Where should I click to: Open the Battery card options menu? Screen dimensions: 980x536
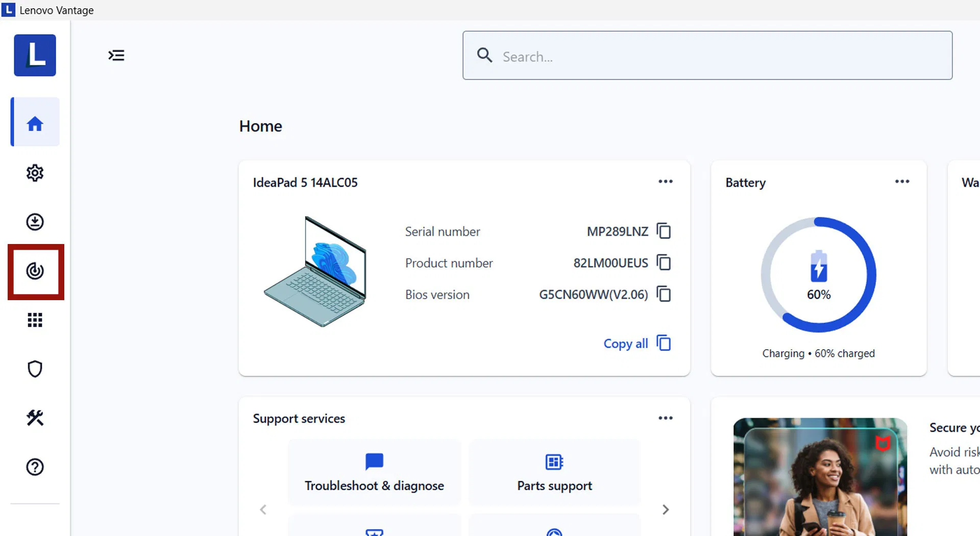902,181
